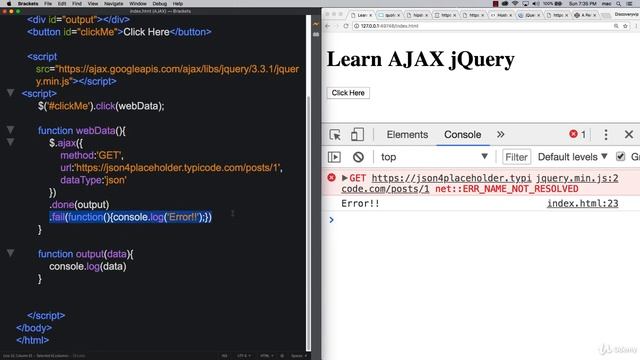
Task: Collapse the function webData fold triangle
Action: (x=11, y=130)
